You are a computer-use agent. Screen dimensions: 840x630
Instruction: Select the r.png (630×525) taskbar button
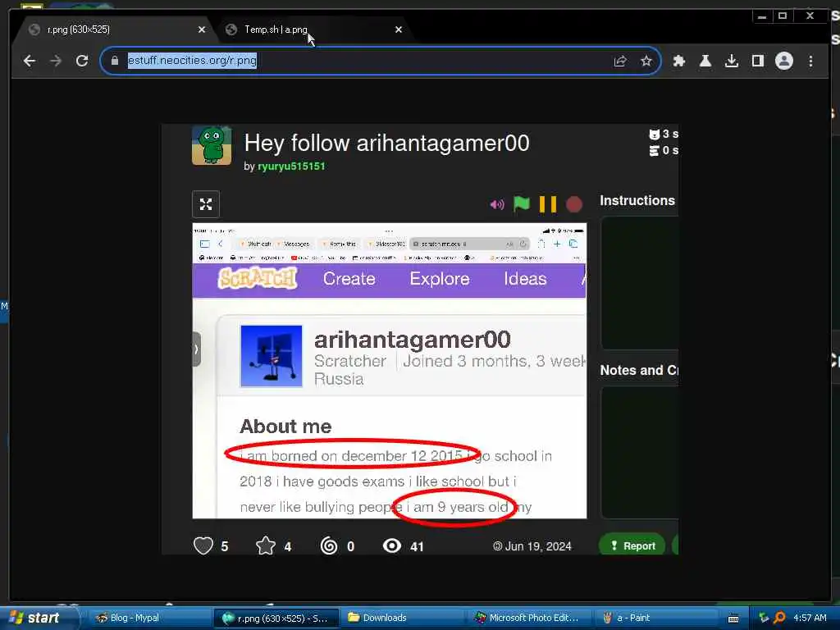point(276,618)
